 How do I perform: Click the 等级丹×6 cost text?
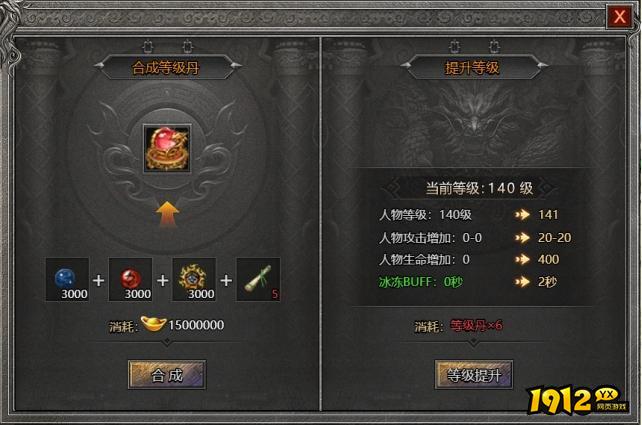point(476,326)
